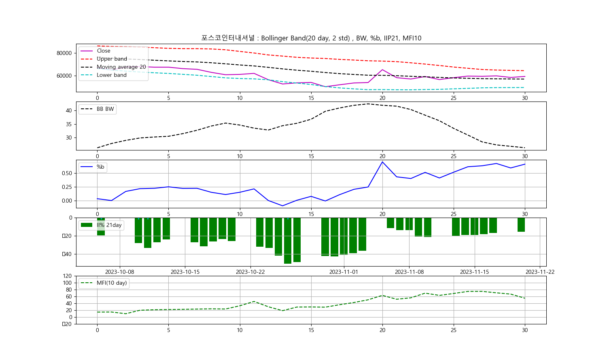Click the 'Close' legend label
The width and height of the screenshot is (607, 364).
pos(104,51)
